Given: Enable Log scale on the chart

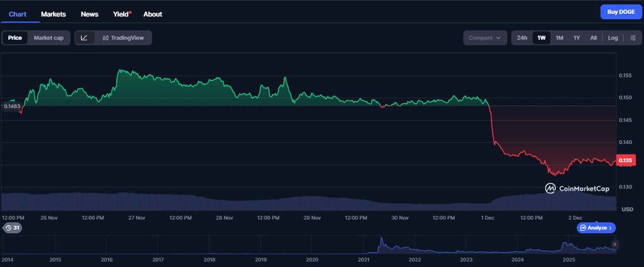Looking at the screenshot, I should 613,38.
